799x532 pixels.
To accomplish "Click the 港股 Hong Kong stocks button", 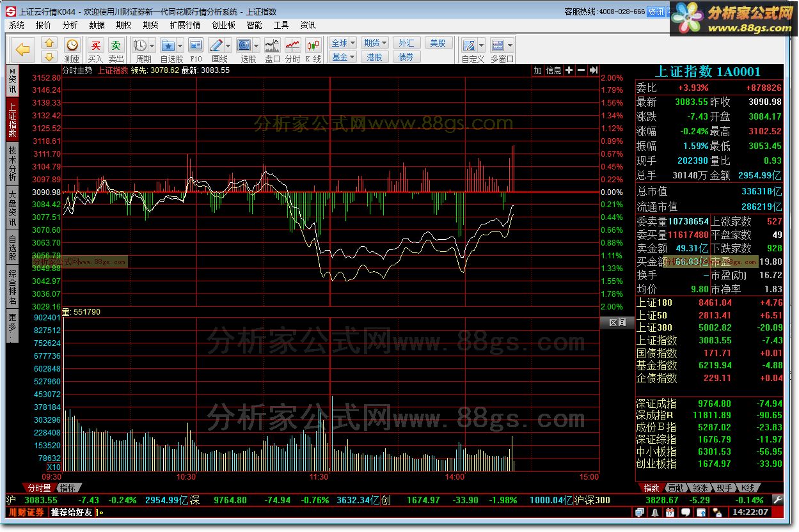I will click(375, 56).
